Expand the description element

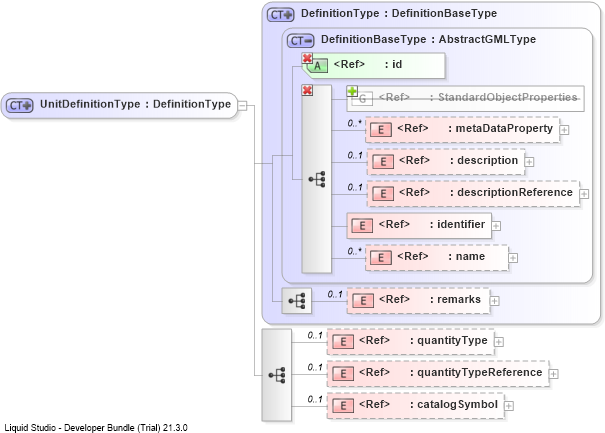529,162
